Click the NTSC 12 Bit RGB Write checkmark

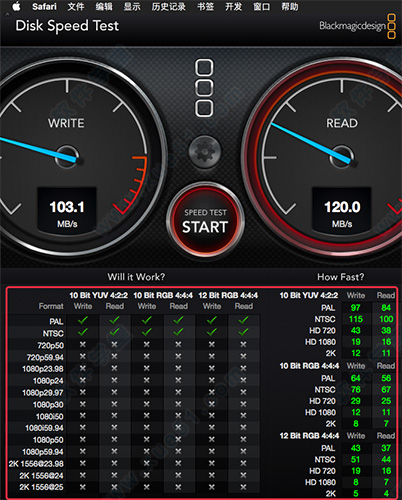[212, 332]
